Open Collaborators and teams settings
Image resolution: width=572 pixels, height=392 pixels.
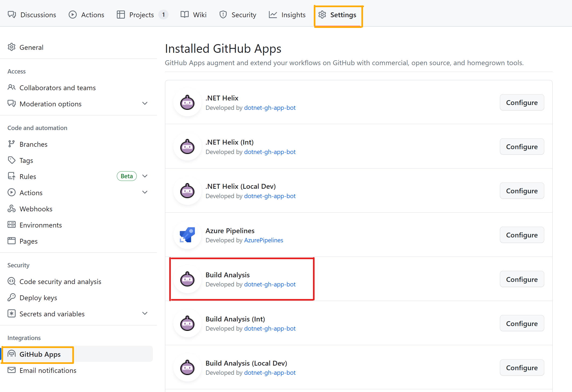click(78, 87)
